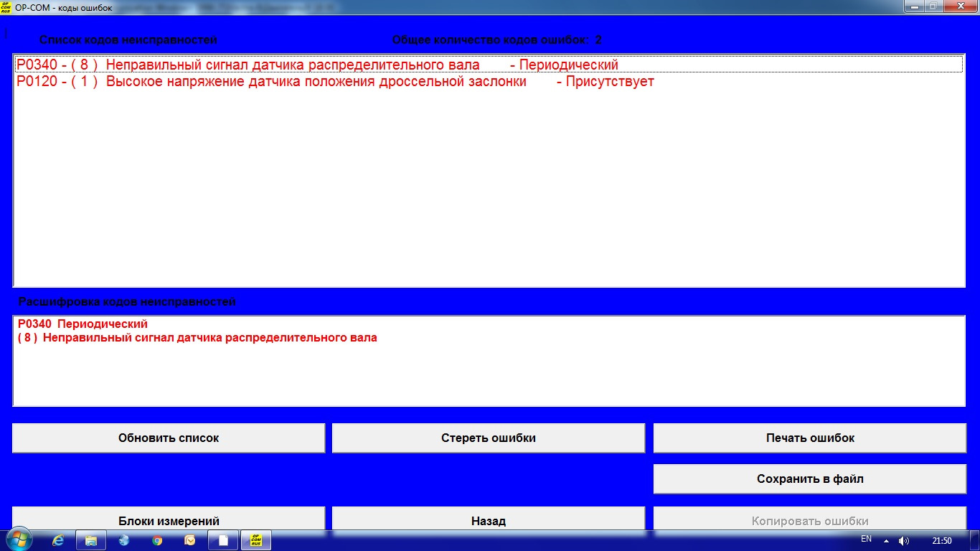Click the Печать ошибок button
980x551 pixels.
(x=810, y=438)
